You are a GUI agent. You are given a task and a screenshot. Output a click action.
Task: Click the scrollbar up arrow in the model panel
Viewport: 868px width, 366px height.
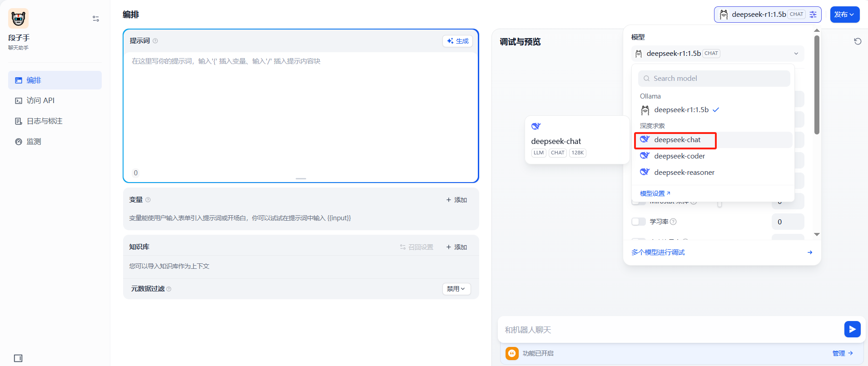pyautogui.click(x=817, y=30)
